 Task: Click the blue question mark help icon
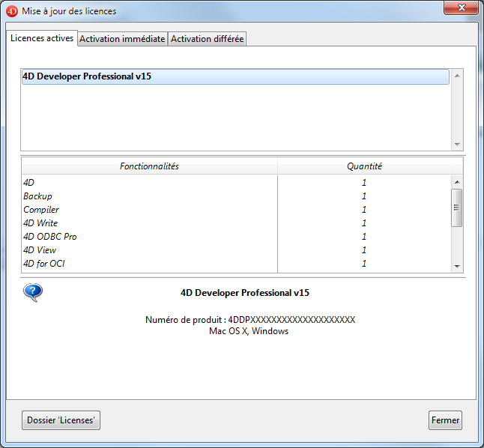[33, 292]
